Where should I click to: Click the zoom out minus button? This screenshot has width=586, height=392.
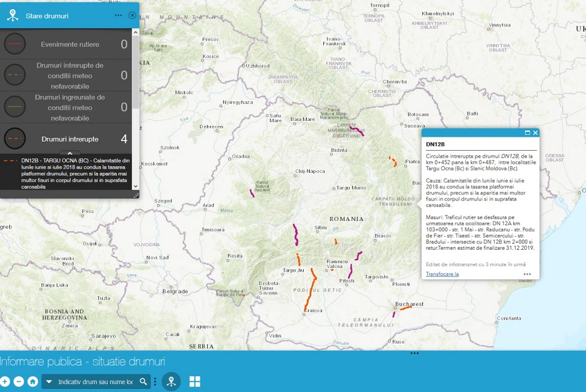[19, 382]
